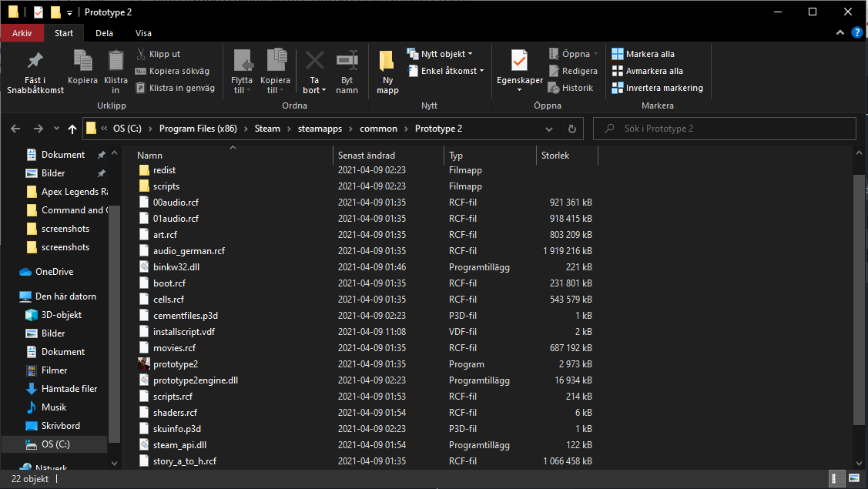868x489 pixels.
Task: Choose Klistra in genväg command
Action: 175,88
